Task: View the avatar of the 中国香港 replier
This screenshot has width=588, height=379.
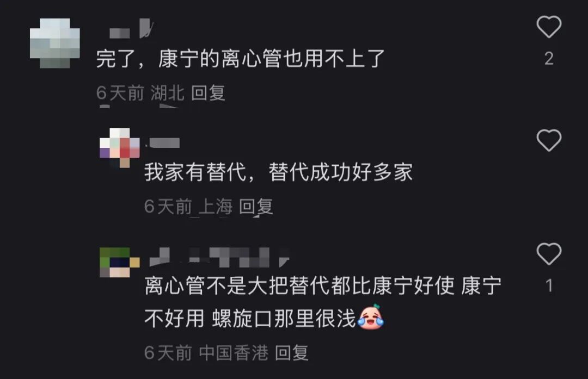Action: (x=120, y=262)
